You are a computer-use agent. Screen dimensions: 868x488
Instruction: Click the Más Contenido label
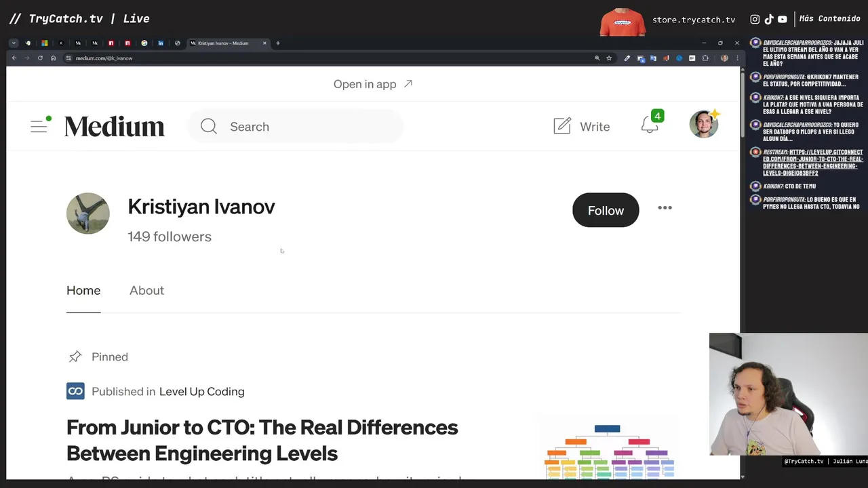829,19
